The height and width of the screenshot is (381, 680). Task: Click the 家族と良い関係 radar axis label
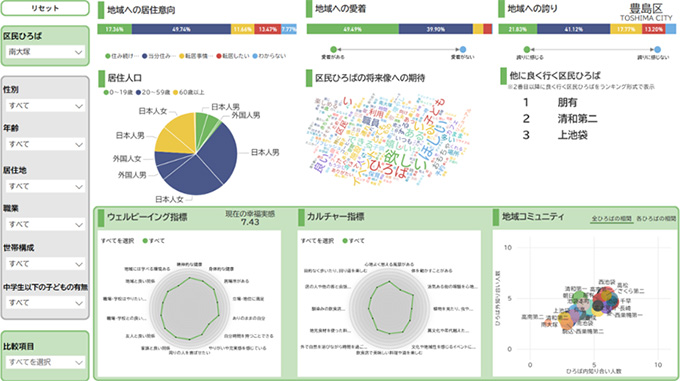click(x=155, y=348)
